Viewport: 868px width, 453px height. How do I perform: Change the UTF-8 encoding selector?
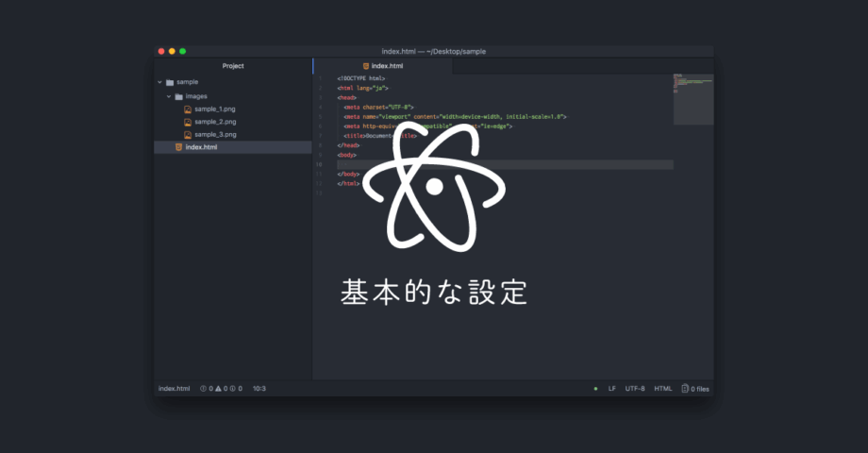click(x=635, y=389)
